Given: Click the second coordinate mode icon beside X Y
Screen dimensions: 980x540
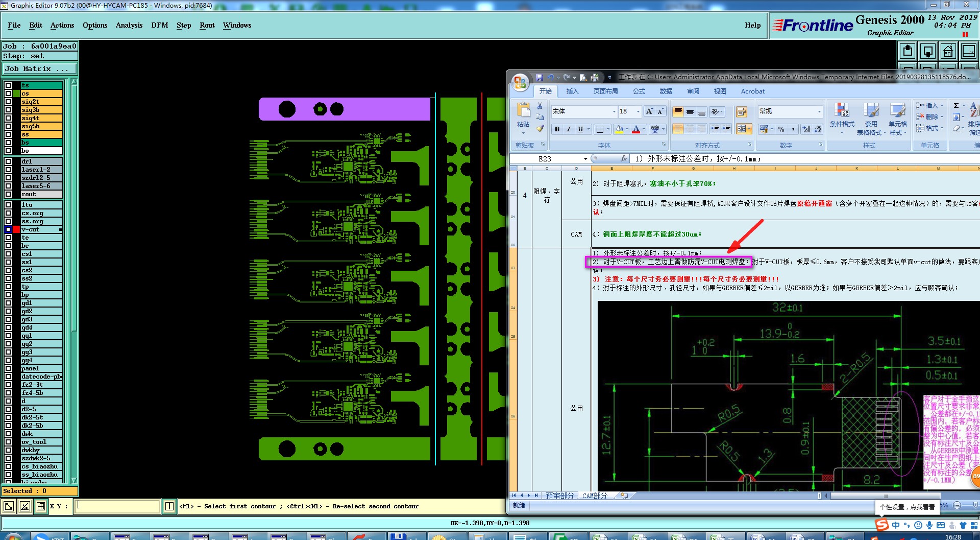Looking at the screenshot, I should pos(24,506).
